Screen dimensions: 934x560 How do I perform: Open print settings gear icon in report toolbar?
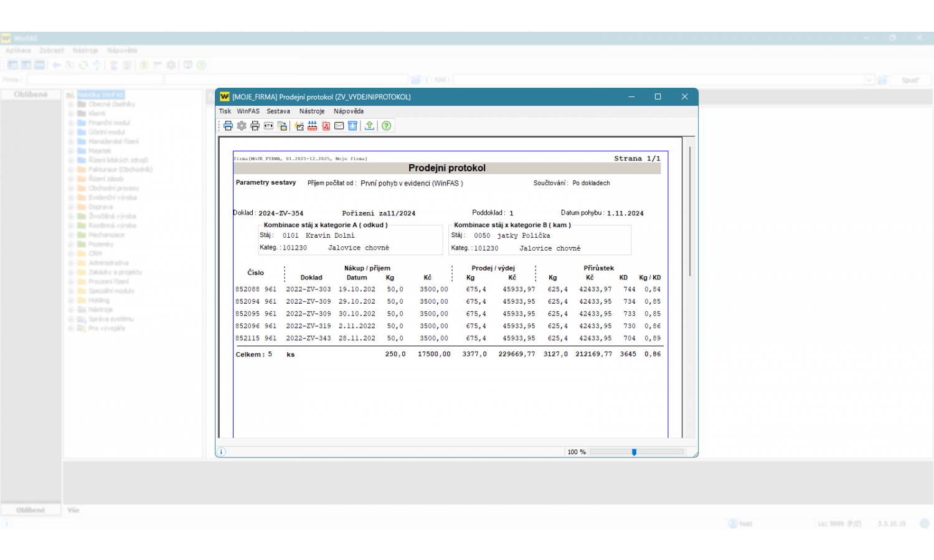(x=242, y=126)
